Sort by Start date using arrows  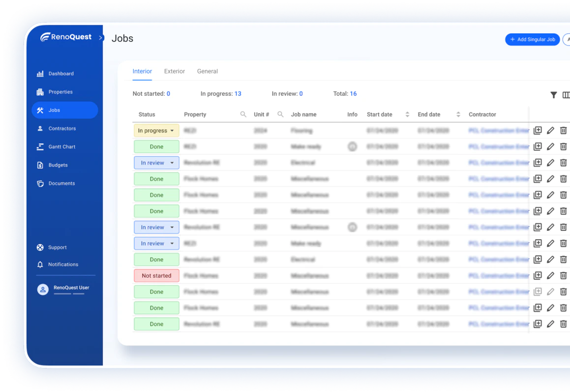click(407, 114)
